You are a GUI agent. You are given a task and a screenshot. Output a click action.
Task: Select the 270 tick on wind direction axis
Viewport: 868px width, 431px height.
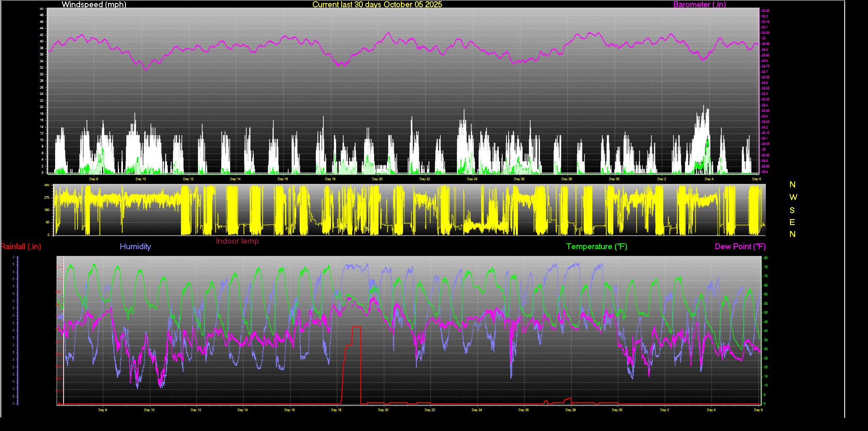[x=47, y=198]
